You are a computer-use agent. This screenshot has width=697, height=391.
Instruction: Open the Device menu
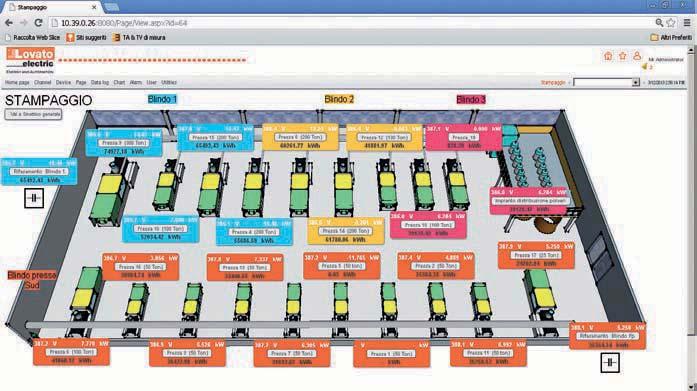(x=63, y=83)
